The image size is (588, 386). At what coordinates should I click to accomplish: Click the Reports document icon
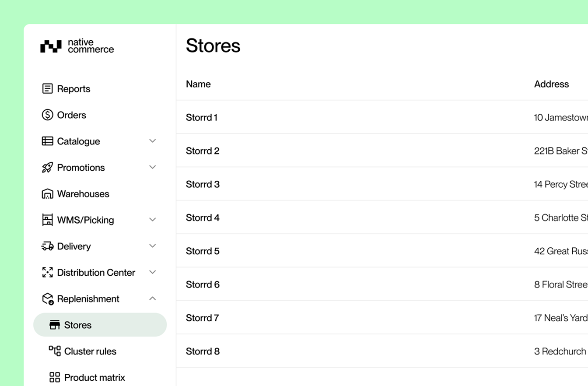[47, 89]
